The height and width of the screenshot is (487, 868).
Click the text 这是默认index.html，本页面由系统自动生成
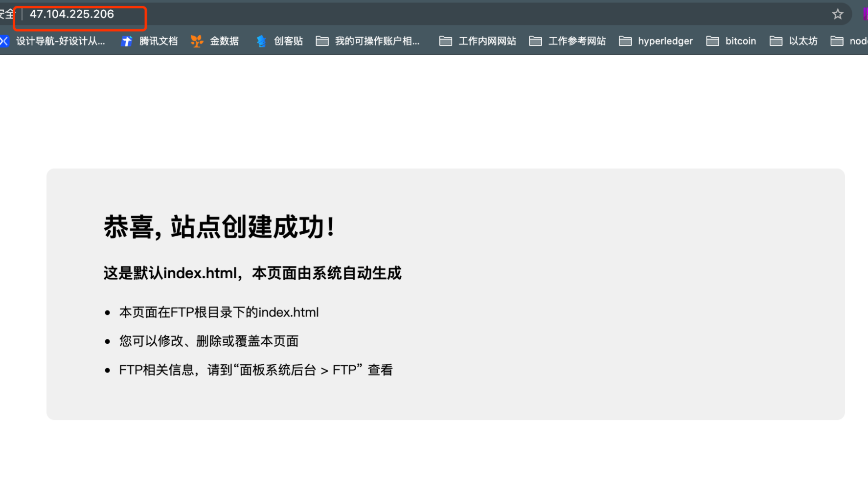(252, 273)
